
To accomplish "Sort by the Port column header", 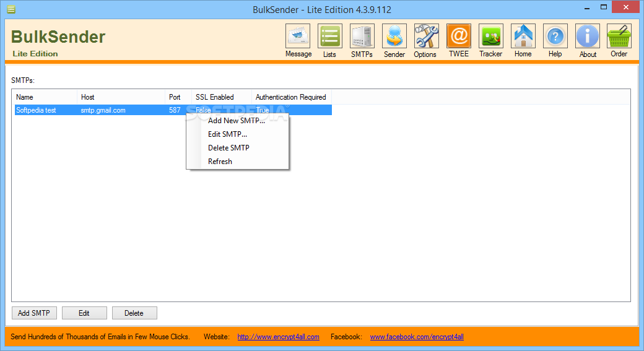I will click(178, 97).
